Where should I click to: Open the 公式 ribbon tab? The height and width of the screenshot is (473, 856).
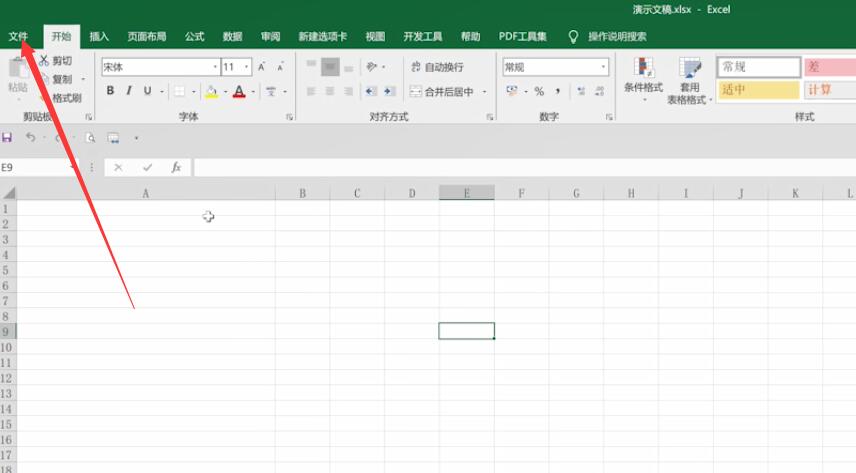point(194,37)
